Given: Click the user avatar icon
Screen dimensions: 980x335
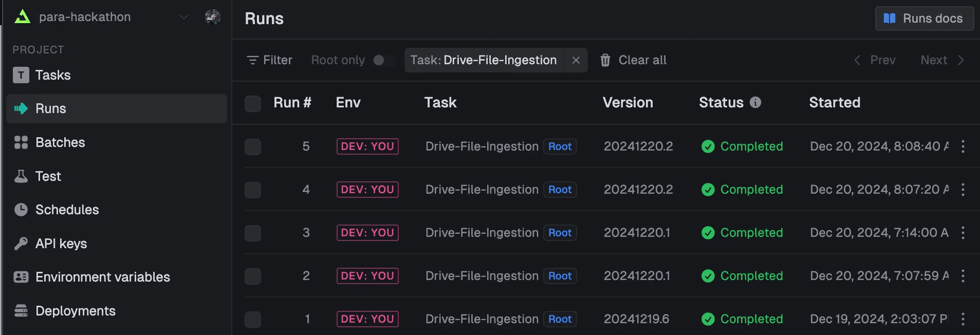Looking at the screenshot, I should click(x=213, y=17).
